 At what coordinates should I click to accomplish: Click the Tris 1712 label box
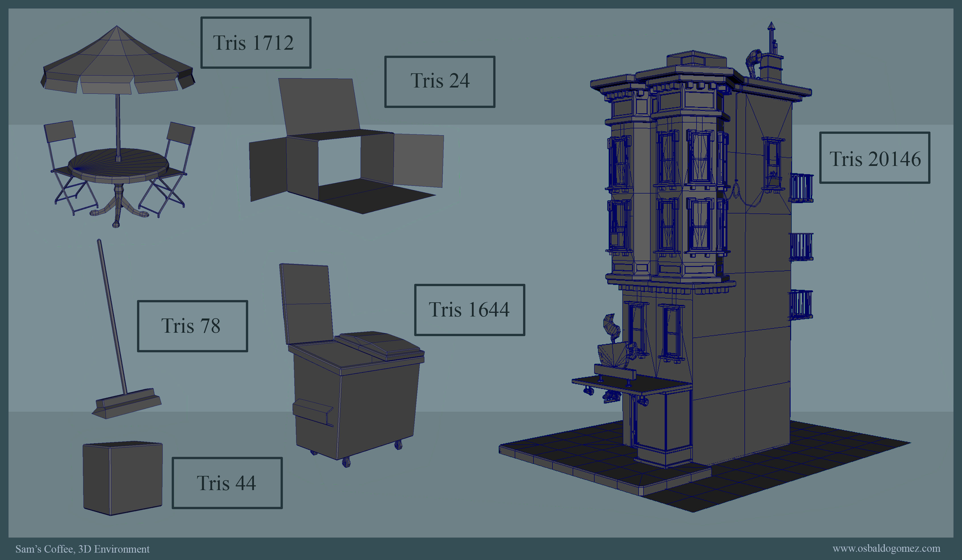pyautogui.click(x=256, y=43)
